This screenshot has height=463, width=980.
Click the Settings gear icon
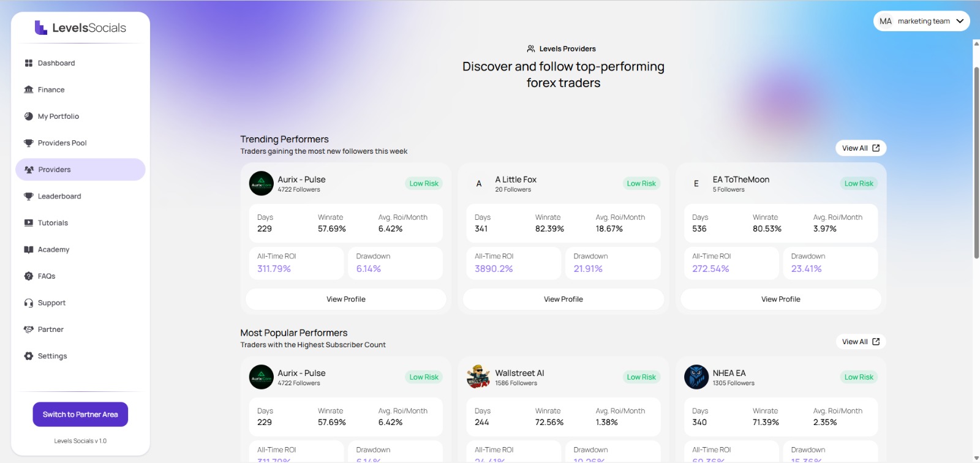click(x=28, y=356)
